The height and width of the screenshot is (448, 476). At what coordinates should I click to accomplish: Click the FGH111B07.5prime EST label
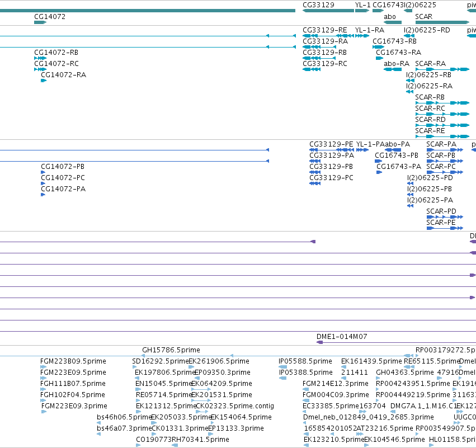(x=73, y=384)
